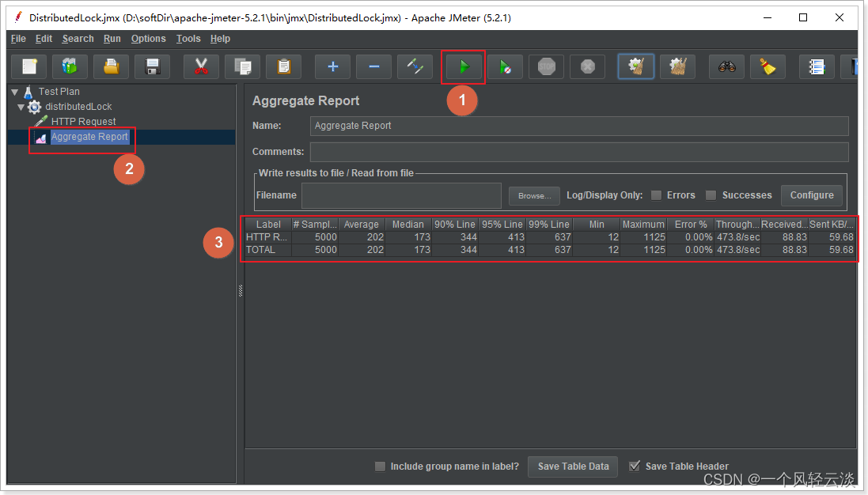The image size is (868, 495).
Task: Click the Configure button
Action: pyautogui.click(x=812, y=195)
